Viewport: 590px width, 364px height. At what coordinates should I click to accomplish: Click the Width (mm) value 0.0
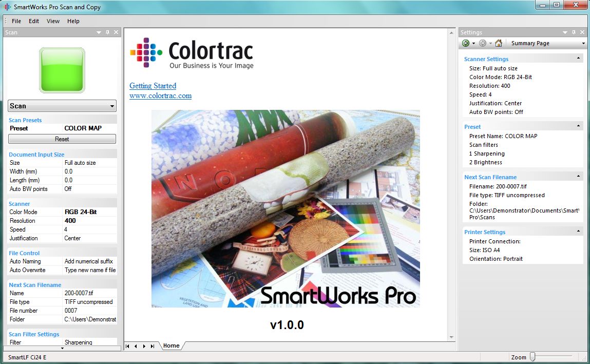coord(68,171)
